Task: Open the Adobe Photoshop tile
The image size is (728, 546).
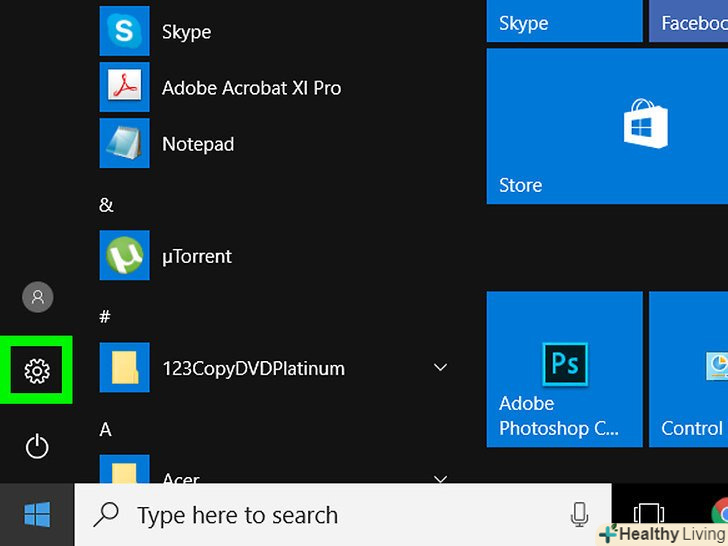Action: click(564, 368)
